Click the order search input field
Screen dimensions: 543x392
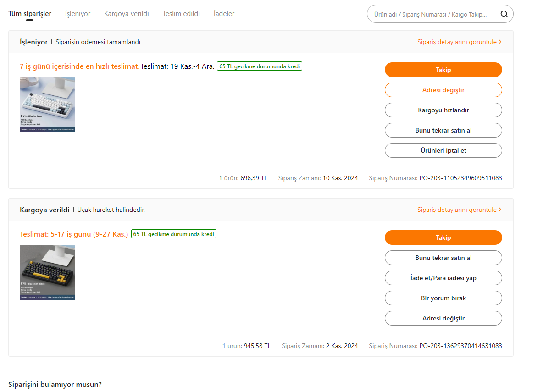pos(430,14)
